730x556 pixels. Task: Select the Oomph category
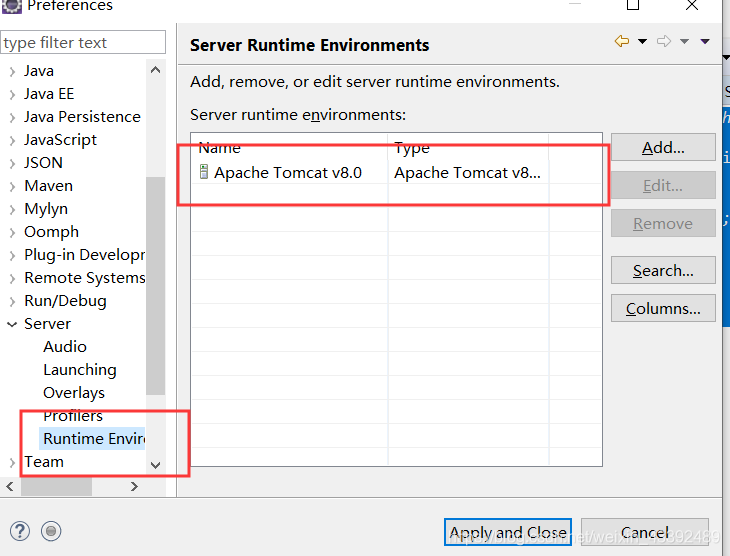pos(51,232)
